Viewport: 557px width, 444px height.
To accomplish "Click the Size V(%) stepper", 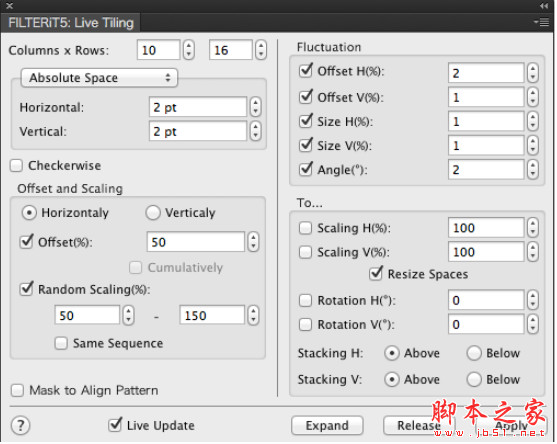I will coord(532,145).
